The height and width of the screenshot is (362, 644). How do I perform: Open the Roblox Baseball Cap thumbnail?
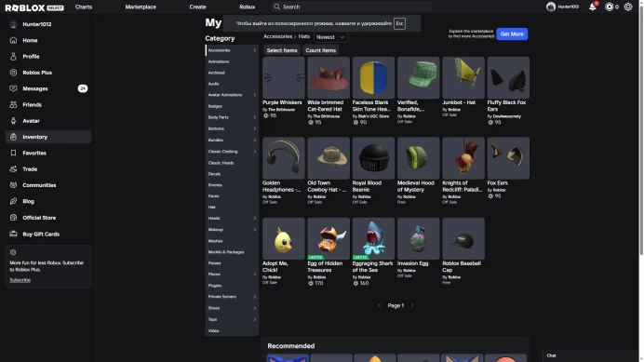click(463, 239)
